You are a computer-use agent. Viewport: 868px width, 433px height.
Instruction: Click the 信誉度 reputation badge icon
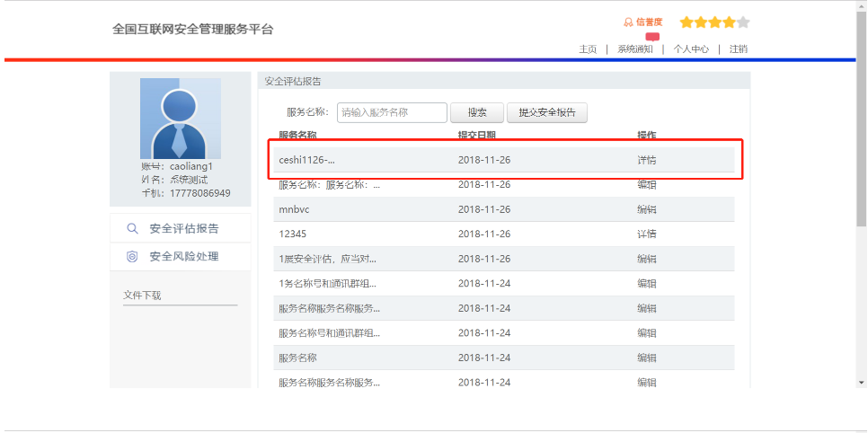pos(628,22)
